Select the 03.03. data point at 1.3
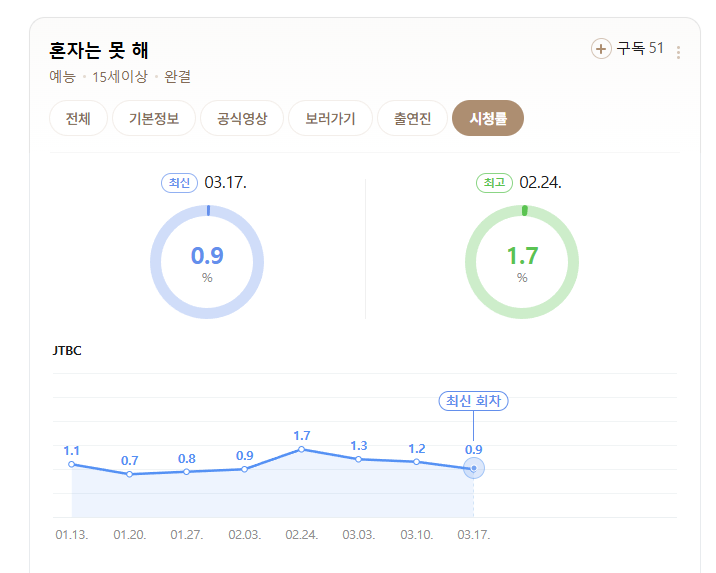 pos(358,459)
